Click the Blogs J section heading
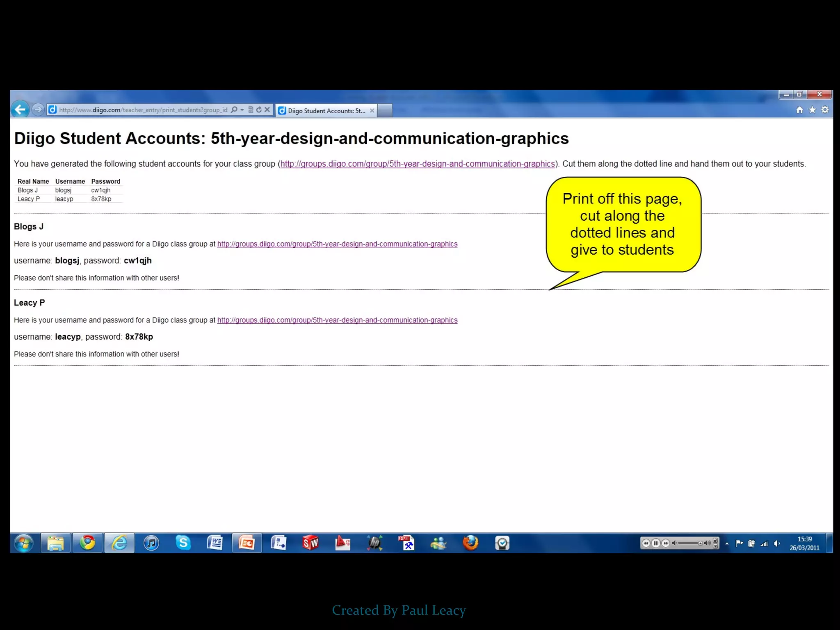 tap(29, 226)
